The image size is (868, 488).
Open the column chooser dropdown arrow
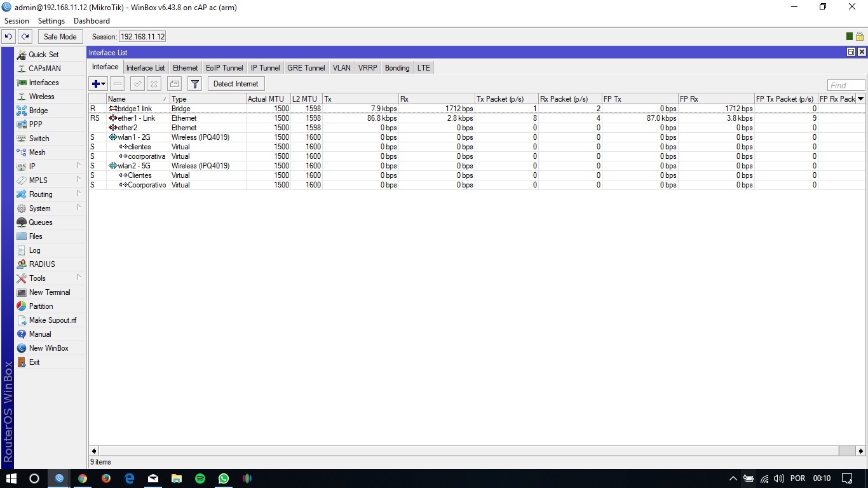coord(861,98)
